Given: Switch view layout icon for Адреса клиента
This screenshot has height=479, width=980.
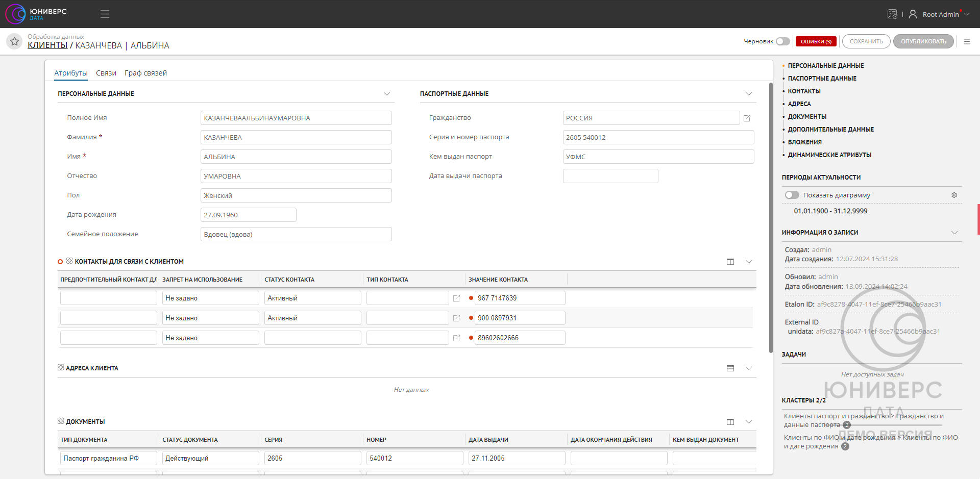Looking at the screenshot, I should pyautogui.click(x=730, y=368).
